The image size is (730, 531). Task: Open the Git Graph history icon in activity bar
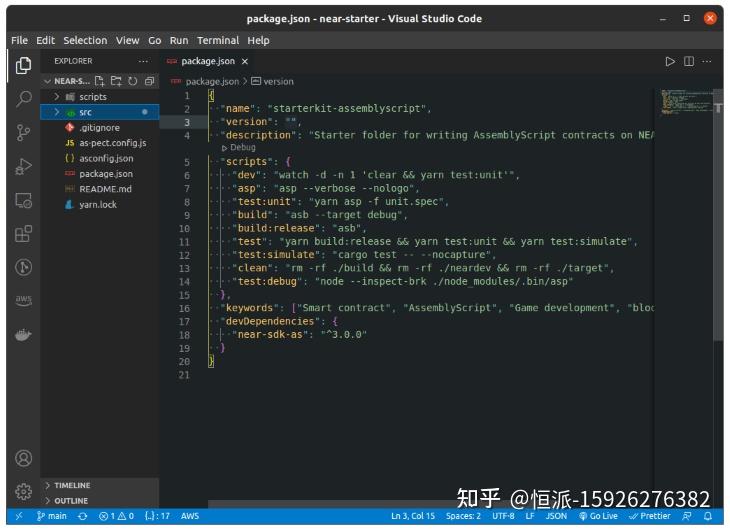[x=23, y=267]
